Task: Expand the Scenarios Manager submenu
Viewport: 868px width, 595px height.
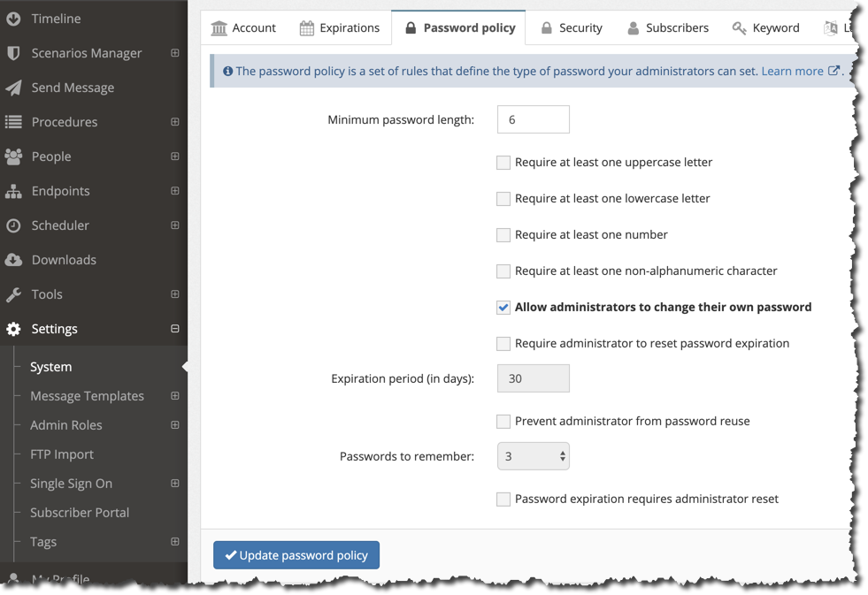Action: point(175,53)
